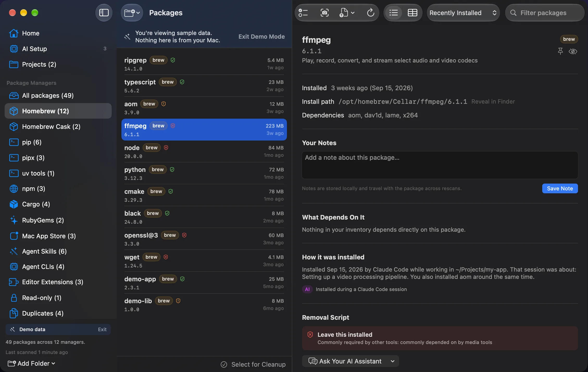The width and height of the screenshot is (588, 372).
Task: Click the Your Notes text area
Action: pos(440,165)
